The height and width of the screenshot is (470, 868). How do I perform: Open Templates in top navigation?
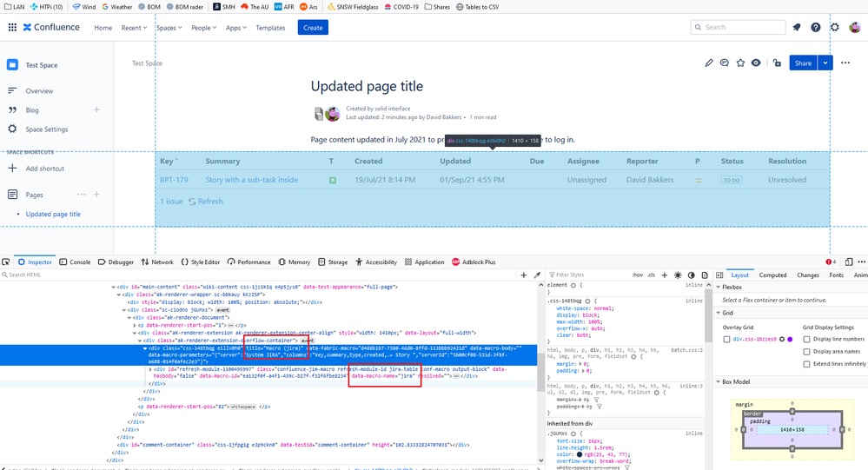[271, 28]
